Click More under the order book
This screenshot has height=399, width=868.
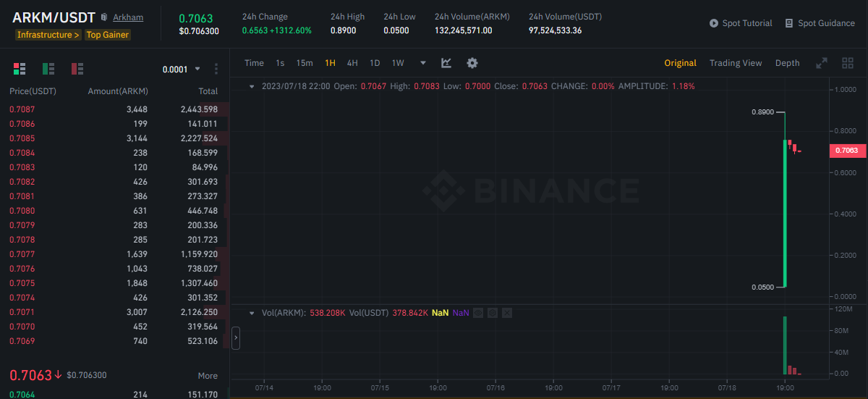(x=208, y=376)
